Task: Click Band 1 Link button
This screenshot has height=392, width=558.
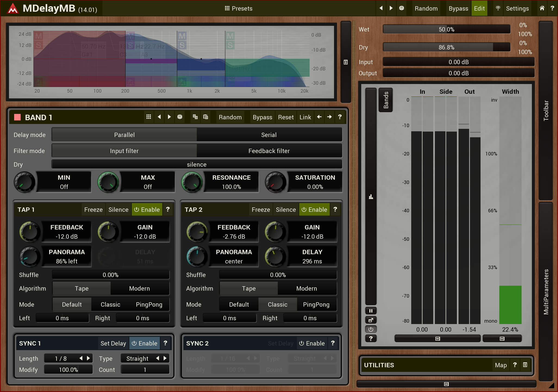Action: click(x=305, y=117)
